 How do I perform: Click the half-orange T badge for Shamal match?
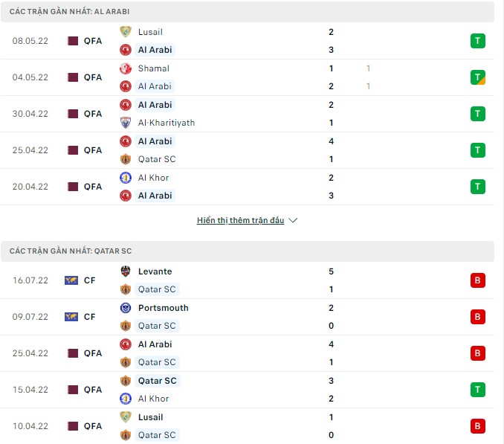click(x=478, y=77)
